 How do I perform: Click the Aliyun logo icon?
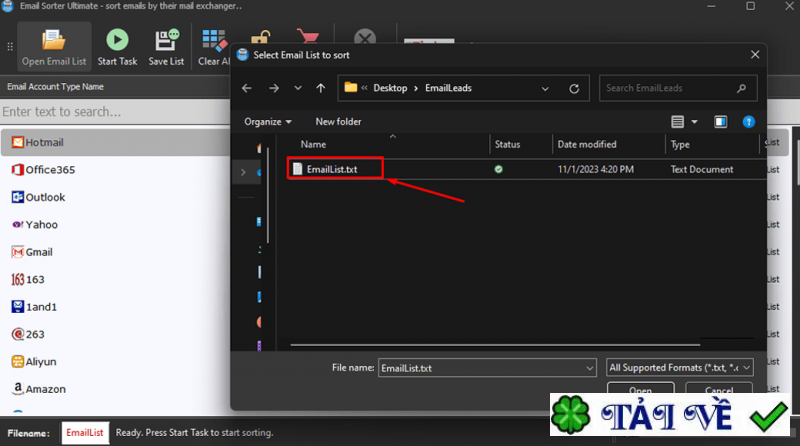coord(17,362)
